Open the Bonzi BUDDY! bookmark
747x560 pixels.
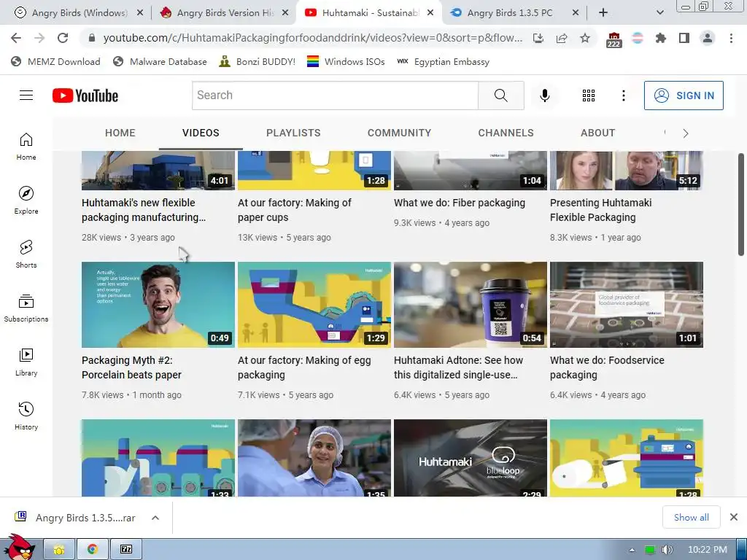pos(257,61)
